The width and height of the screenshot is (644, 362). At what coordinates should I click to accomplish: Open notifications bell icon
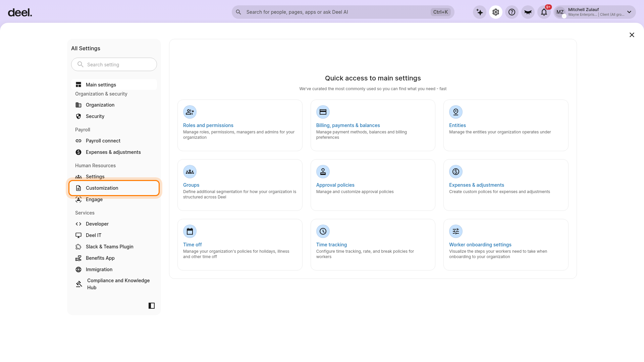(544, 12)
